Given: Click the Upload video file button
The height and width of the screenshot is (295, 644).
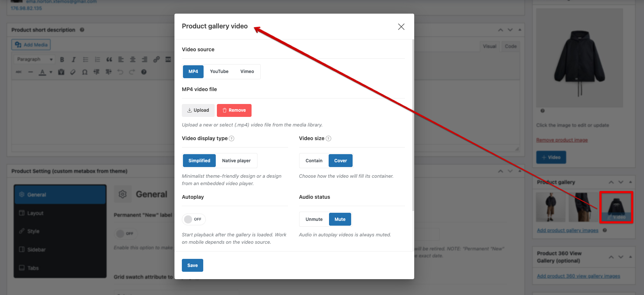Looking at the screenshot, I should (198, 110).
